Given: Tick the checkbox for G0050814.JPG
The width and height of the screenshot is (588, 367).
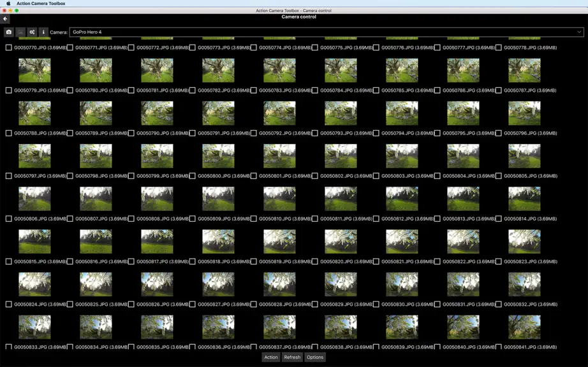Looking at the screenshot, I should click(498, 219).
